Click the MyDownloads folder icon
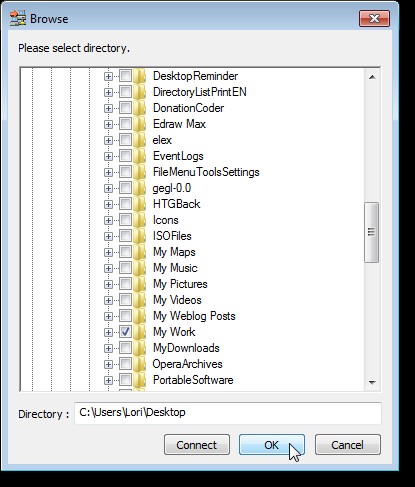415x487 pixels. click(139, 348)
